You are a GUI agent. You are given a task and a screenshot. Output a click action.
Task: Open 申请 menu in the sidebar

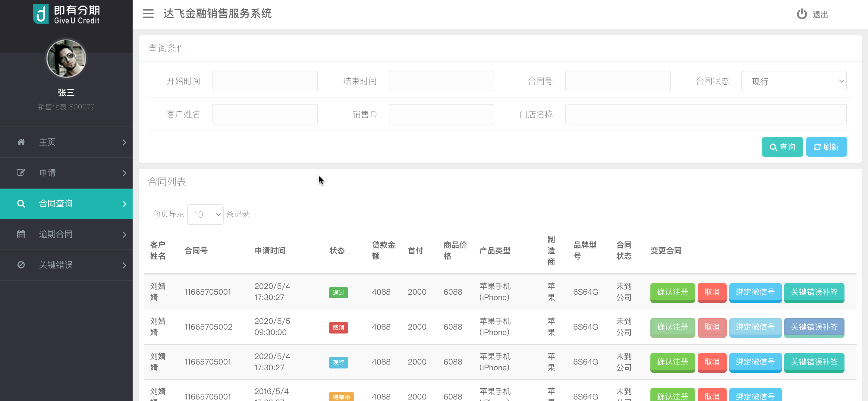66,173
